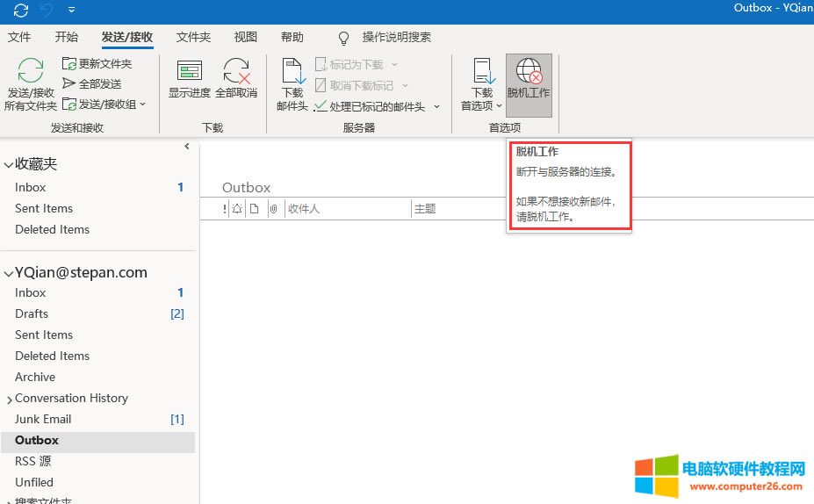Screen dimensions: 814x504
Task: Collapse the 收藏夹 section
Action: pyautogui.click(x=8, y=165)
